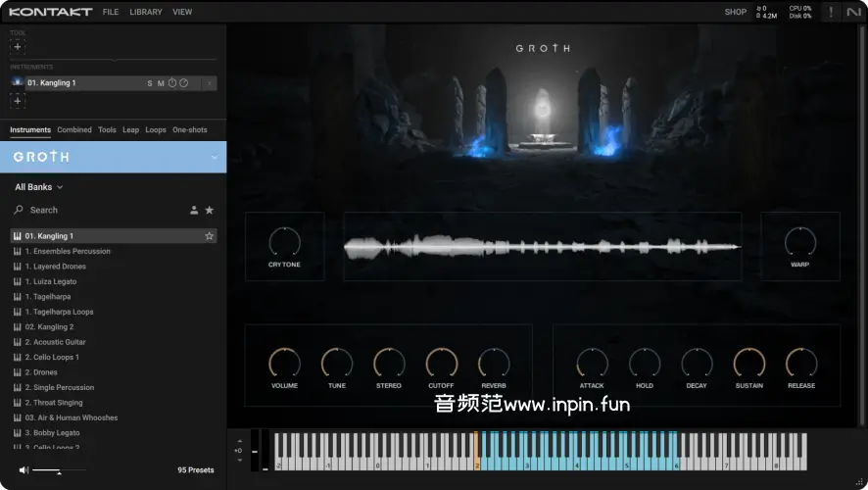Filter presets by favorites star icon
This screenshot has height=490, width=868.
pyautogui.click(x=209, y=210)
